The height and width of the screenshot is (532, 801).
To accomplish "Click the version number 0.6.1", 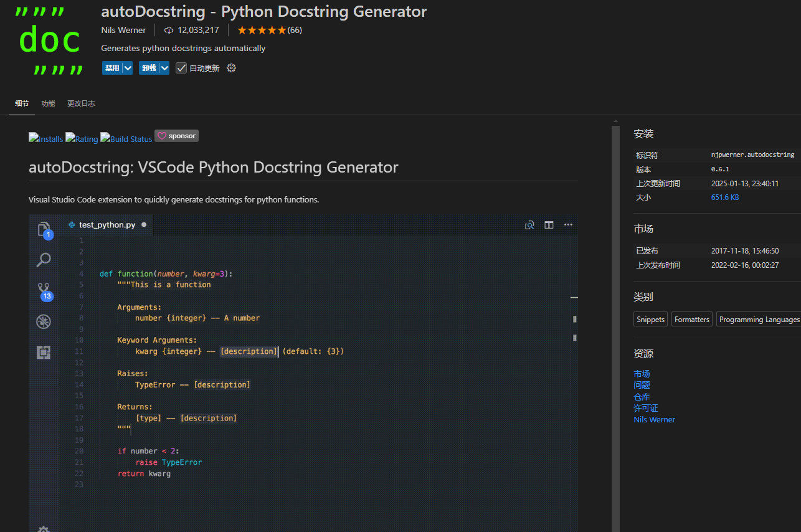I will click(720, 169).
